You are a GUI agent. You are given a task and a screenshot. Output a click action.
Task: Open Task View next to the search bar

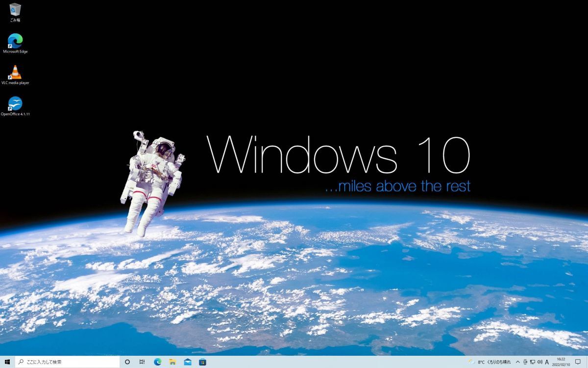pyautogui.click(x=142, y=362)
